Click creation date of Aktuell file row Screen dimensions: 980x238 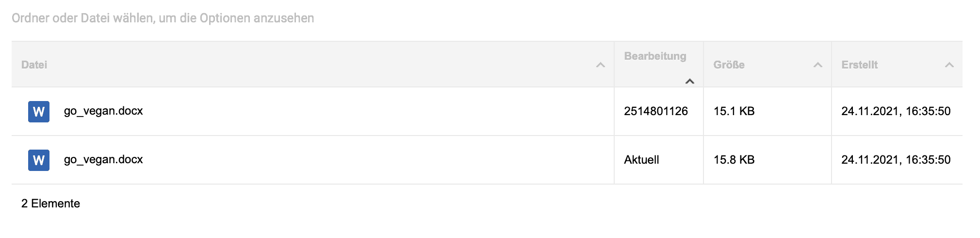click(896, 160)
